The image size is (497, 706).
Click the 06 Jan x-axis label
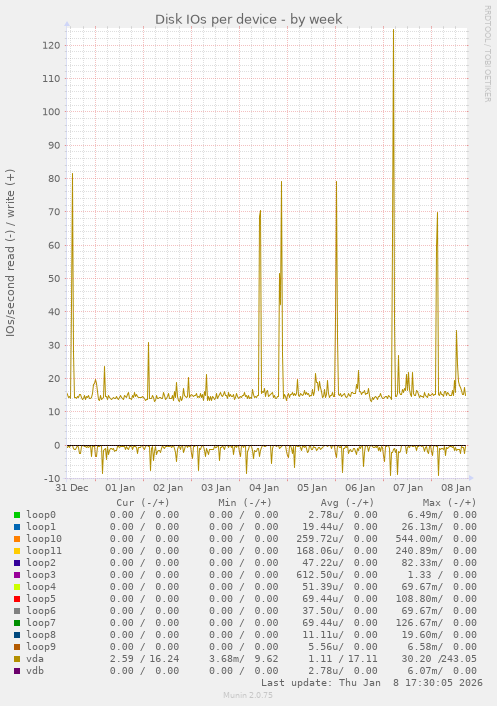(360, 488)
